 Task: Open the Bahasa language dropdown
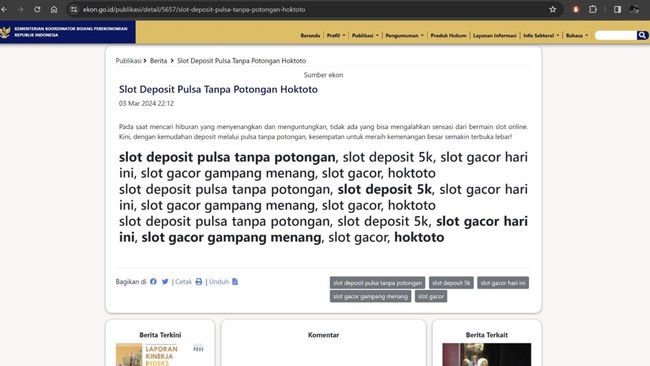pyautogui.click(x=577, y=35)
